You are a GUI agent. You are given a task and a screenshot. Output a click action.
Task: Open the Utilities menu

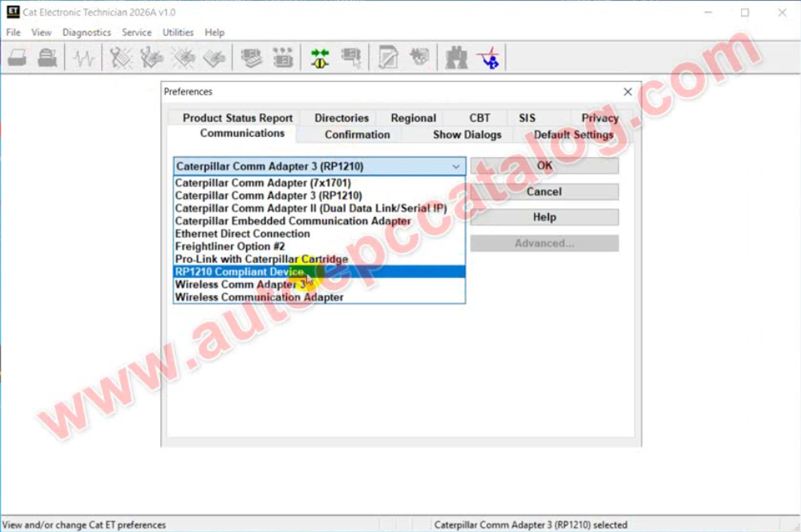coord(178,33)
